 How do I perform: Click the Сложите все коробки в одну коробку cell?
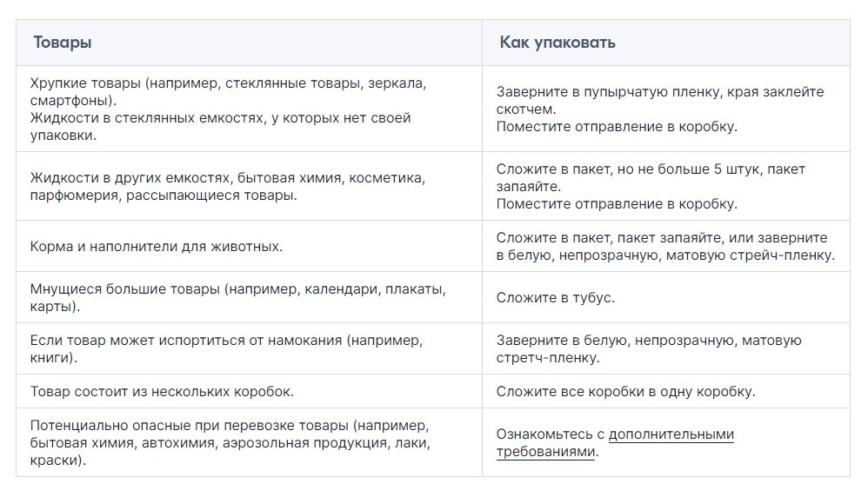[x=666, y=391]
